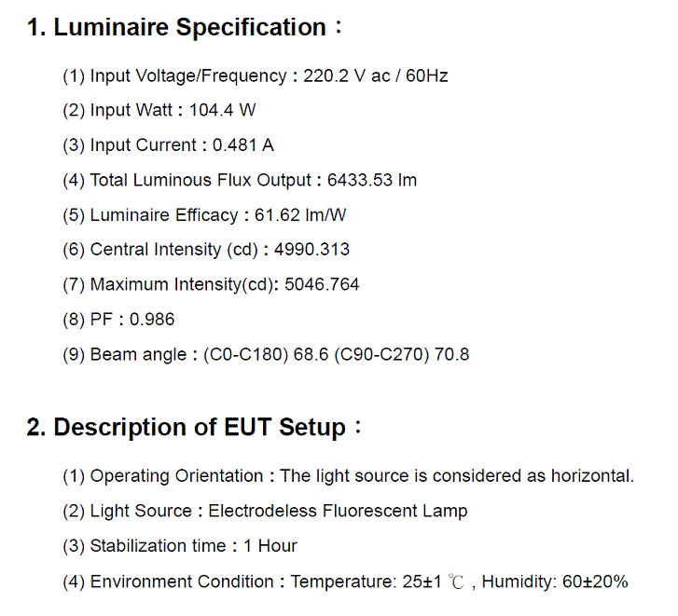Screen dimensions: 678x616
Task: Click the Input Watt 104.4 W line
Action: point(159,110)
